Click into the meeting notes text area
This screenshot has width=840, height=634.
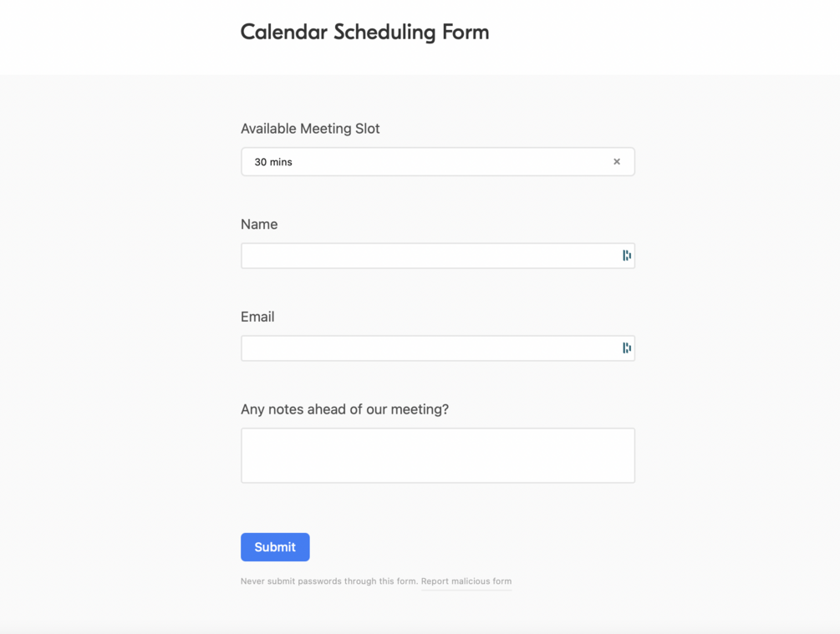click(437, 455)
